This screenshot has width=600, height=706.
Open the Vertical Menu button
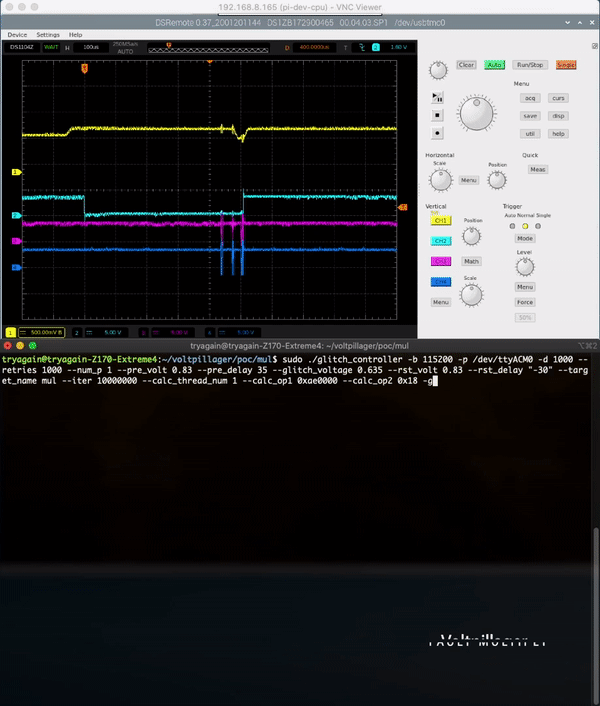[441, 302]
